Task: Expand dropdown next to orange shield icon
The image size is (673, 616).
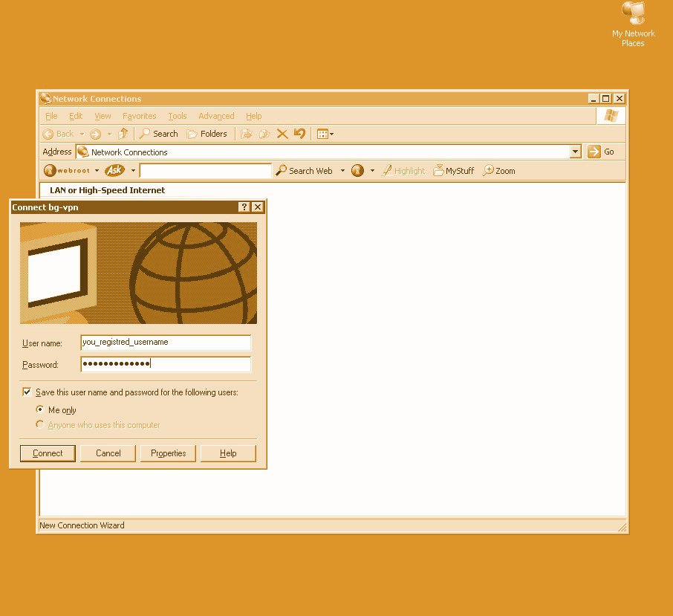Action: [372, 171]
